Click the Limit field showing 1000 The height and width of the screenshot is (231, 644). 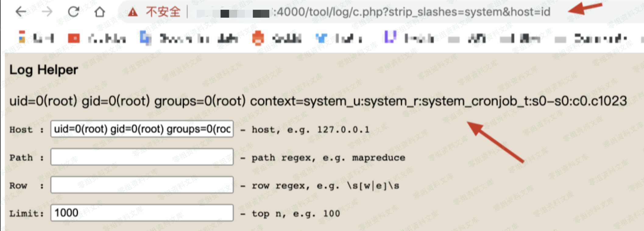click(142, 213)
